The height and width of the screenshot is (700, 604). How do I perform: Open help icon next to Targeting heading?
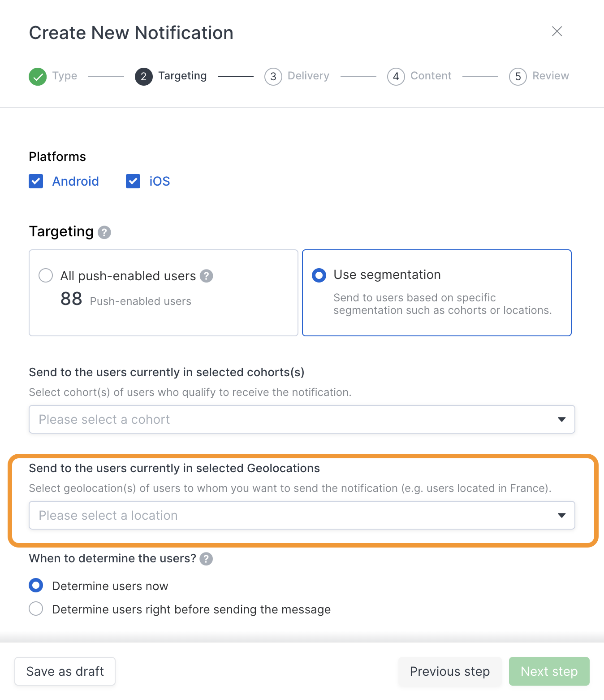click(104, 232)
